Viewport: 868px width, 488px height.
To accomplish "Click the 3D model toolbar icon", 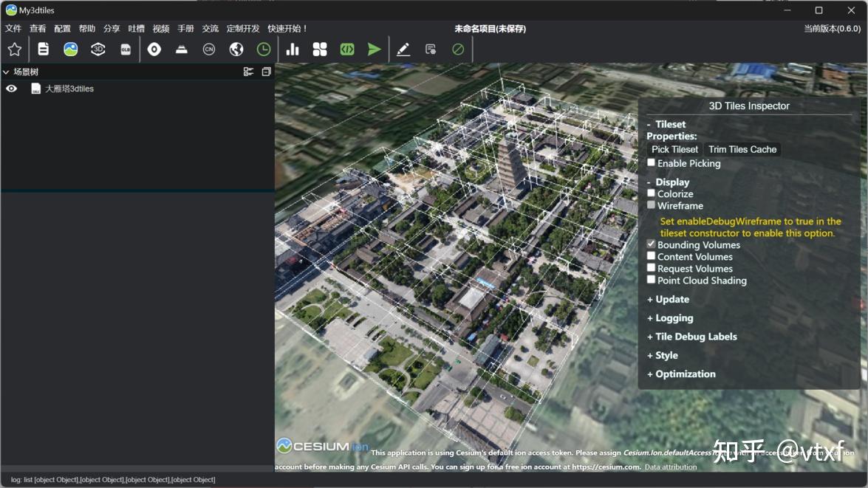I will tap(98, 49).
